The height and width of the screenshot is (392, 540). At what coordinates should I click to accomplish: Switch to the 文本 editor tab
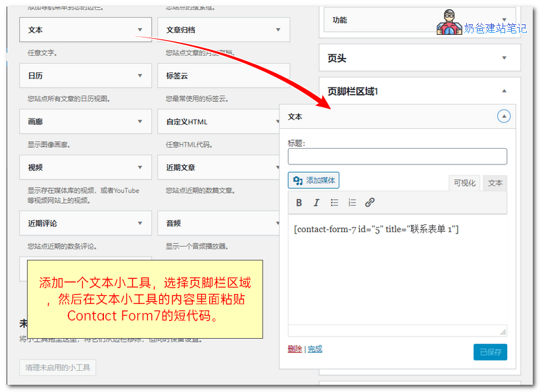coord(495,183)
